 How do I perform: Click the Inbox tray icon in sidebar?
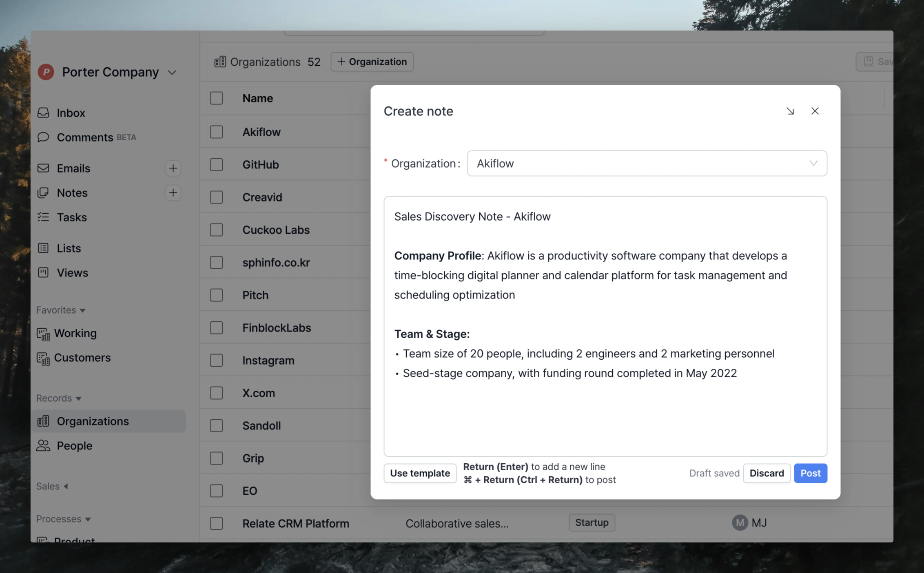(x=43, y=113)
